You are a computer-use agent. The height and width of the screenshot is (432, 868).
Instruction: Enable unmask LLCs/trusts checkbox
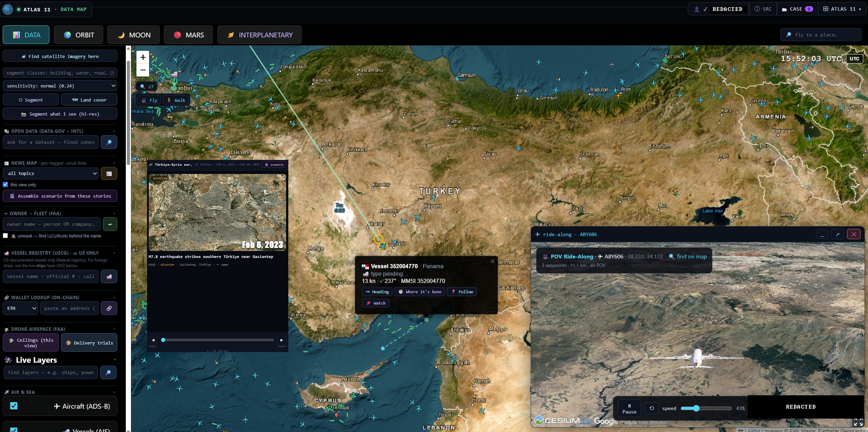(5, 236)
